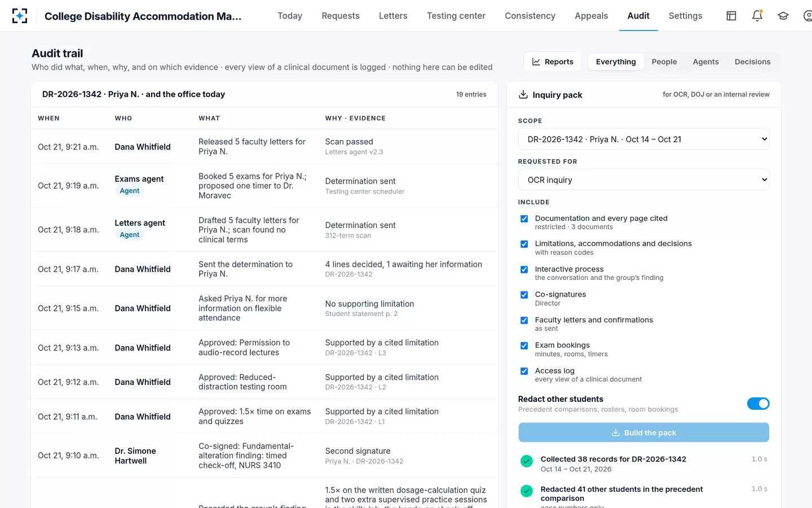Expand the Requested for dropdown

[643, 180]
